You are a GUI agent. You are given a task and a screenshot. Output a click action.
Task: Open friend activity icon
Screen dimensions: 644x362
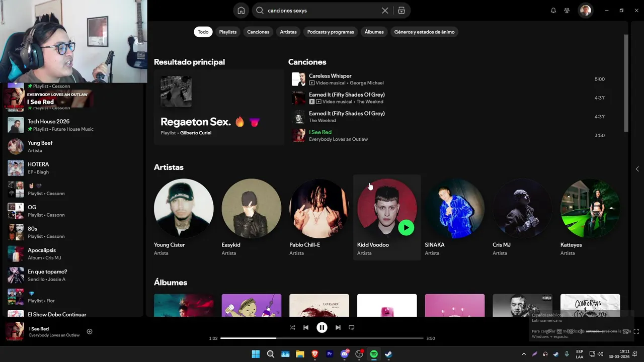point(567,11)
